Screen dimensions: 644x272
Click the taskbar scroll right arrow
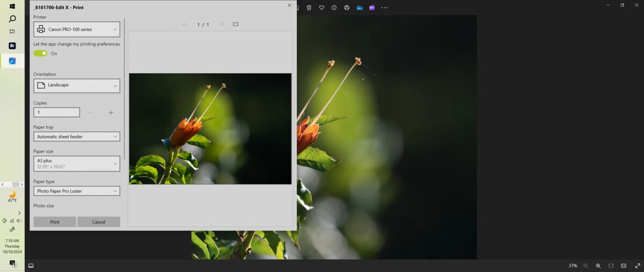point(22,184)
